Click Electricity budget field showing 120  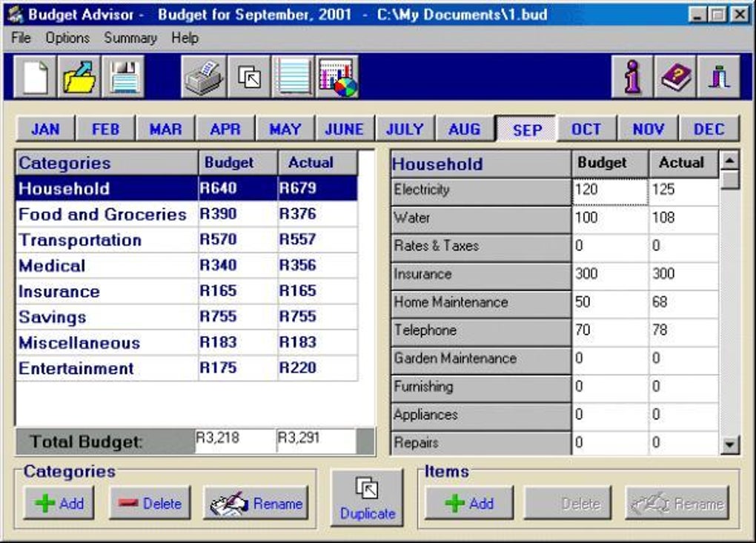tap(610, 191)
